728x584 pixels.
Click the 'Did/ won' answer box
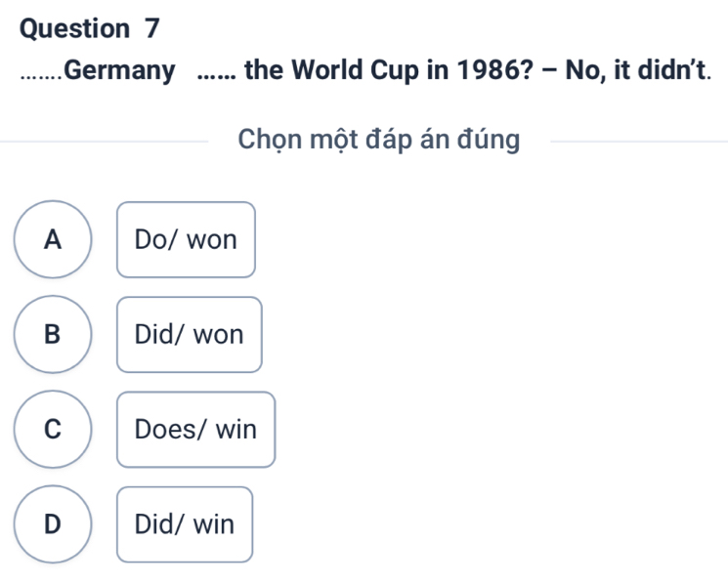click(189, 334)
